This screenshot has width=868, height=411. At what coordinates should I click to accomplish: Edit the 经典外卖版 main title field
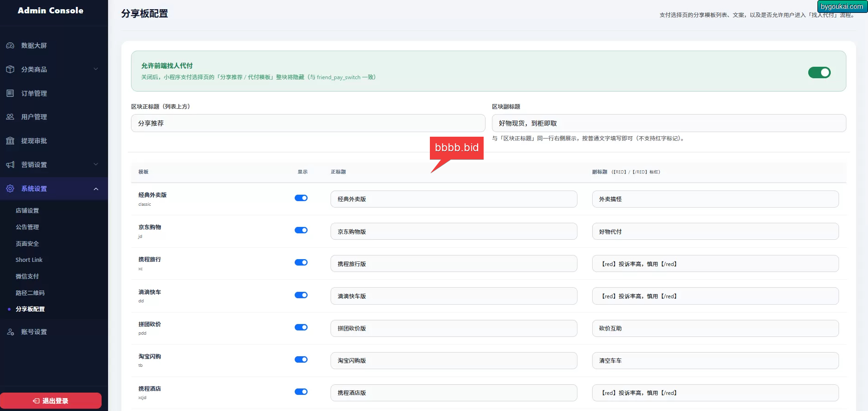(x=454, y=199)
